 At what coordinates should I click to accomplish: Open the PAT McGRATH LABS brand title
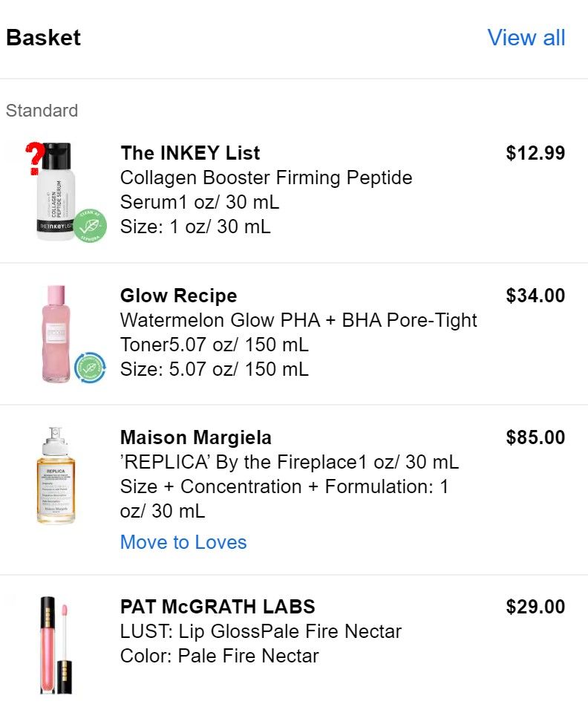coord(218,607)
